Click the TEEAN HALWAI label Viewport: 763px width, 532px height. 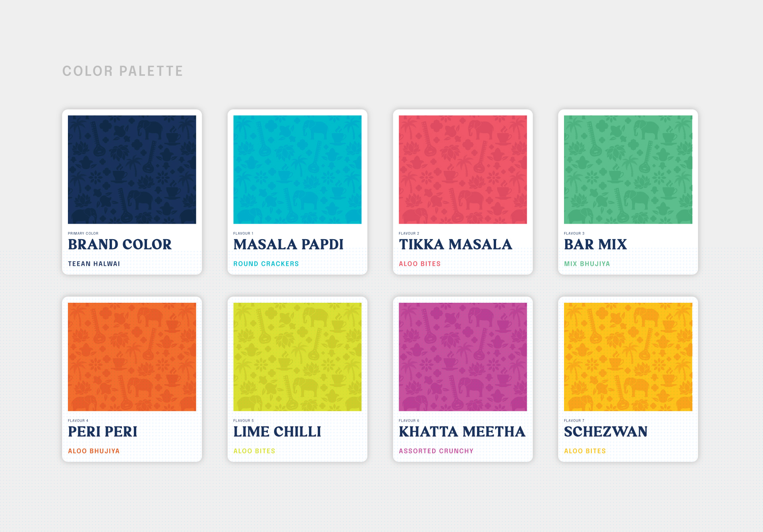(x=94, y=264)
